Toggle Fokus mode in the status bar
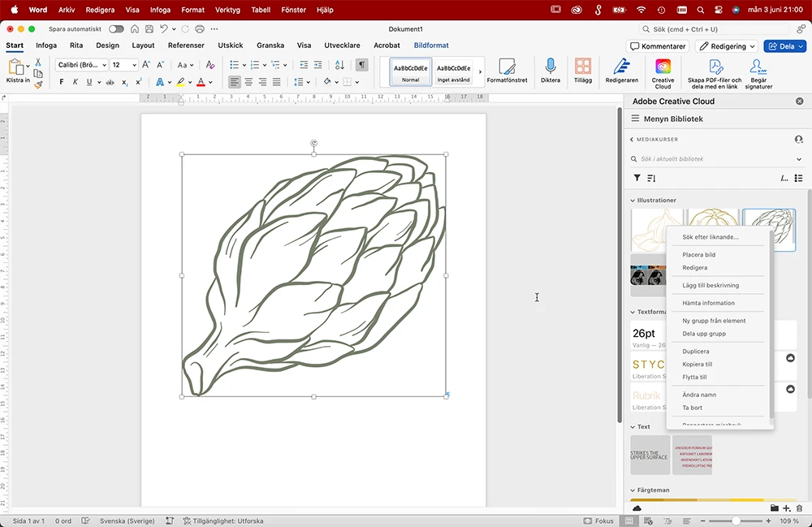Screen dimensions: 812x527 [x=598, y=521]
